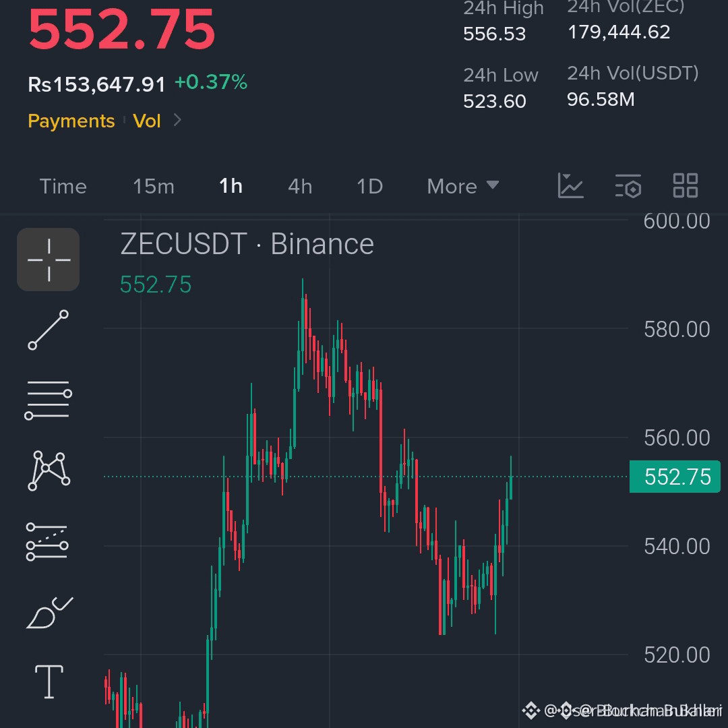Open the grid layout icon

686,186
